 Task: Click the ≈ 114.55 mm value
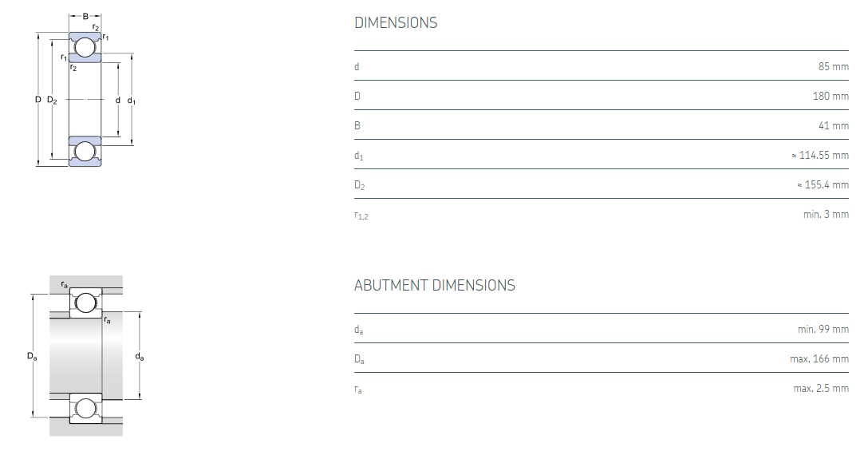819,156
